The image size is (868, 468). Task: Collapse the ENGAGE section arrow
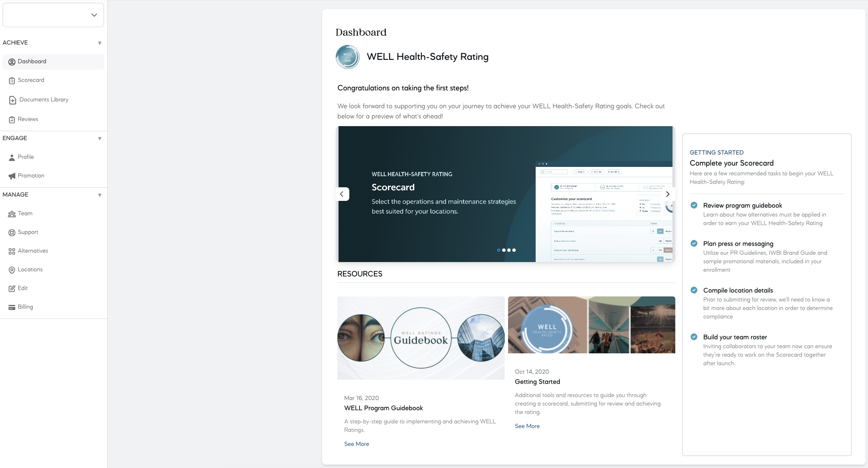click(x=100, y=138)
